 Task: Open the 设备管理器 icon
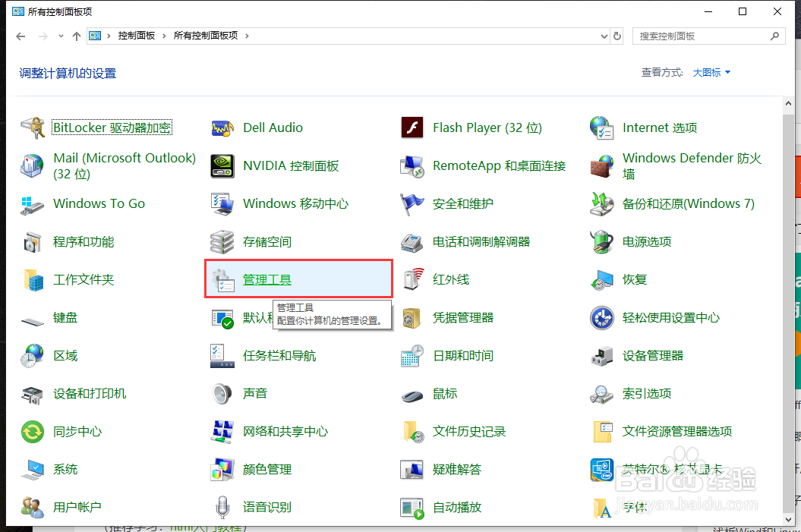(x=602, y=356)
